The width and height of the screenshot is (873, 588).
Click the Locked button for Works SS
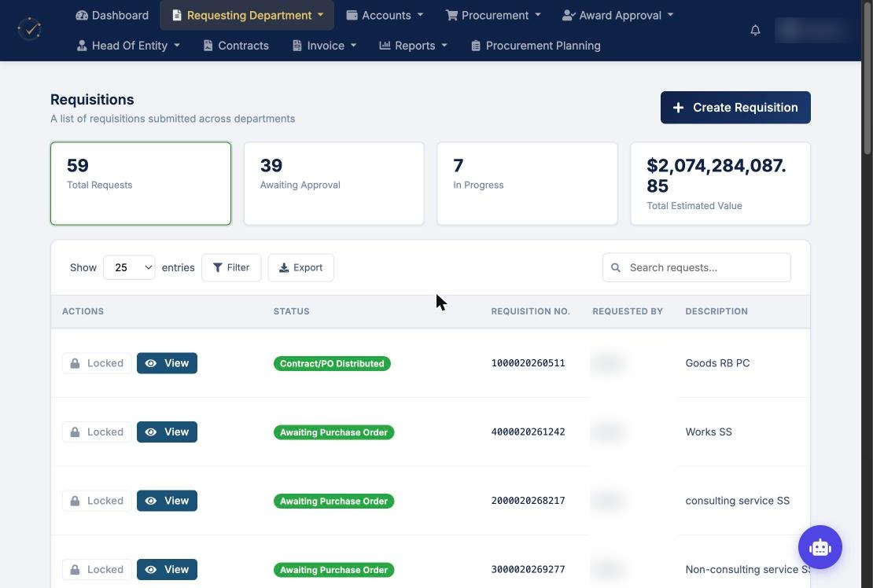click(97, 432)
